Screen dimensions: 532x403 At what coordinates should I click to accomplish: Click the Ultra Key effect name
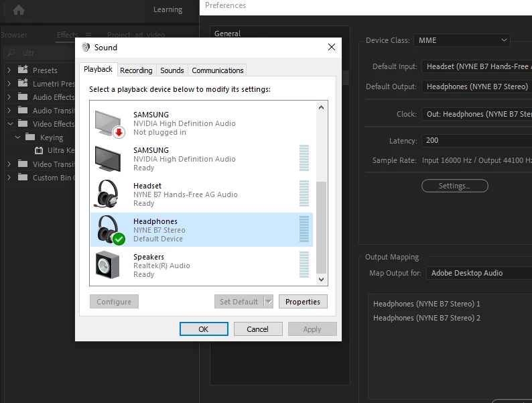click(x=61, y=150)
